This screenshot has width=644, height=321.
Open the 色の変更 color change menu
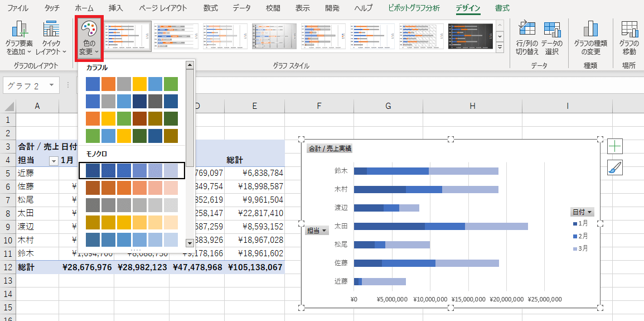point(88,39)
